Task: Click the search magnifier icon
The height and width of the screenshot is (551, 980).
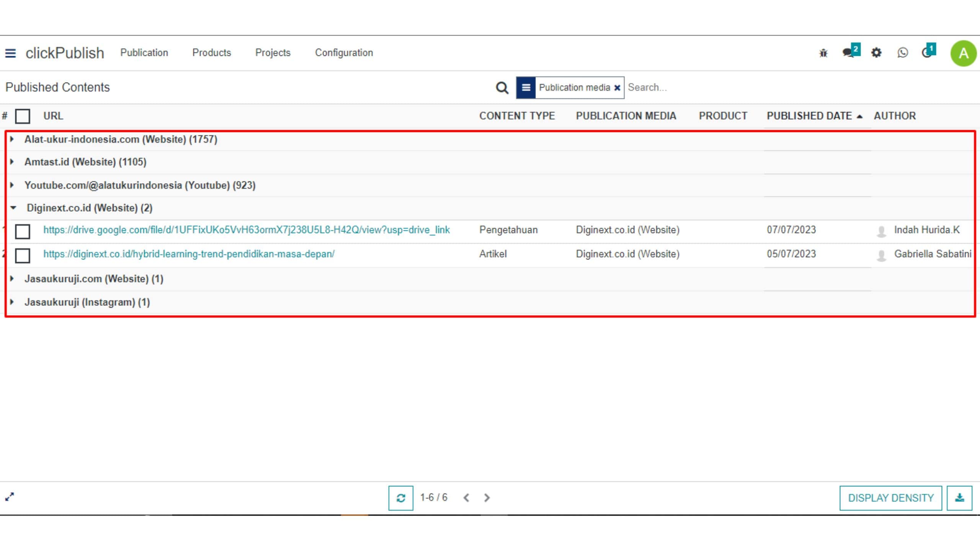Action: (502, 88)
